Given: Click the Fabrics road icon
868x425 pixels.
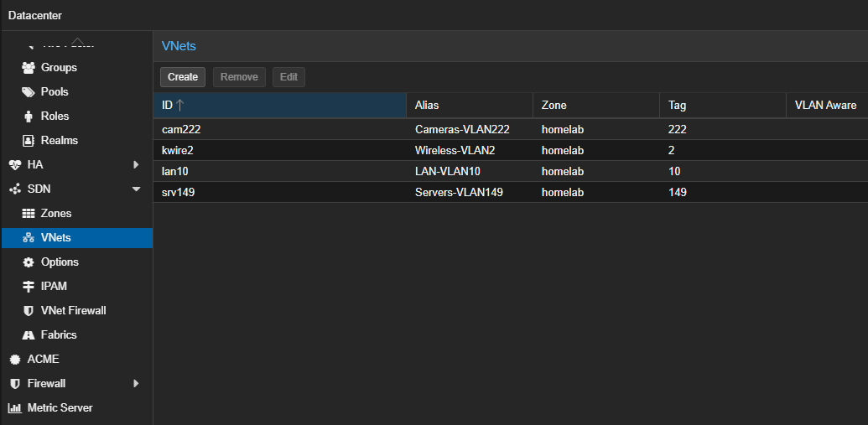Looking at the screenshot, I should [29, 335].
